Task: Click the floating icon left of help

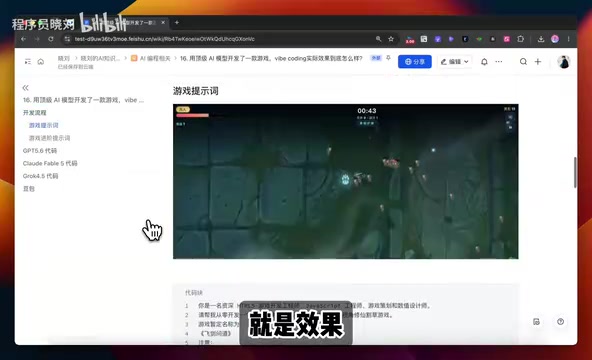Action: pos(536,322)
